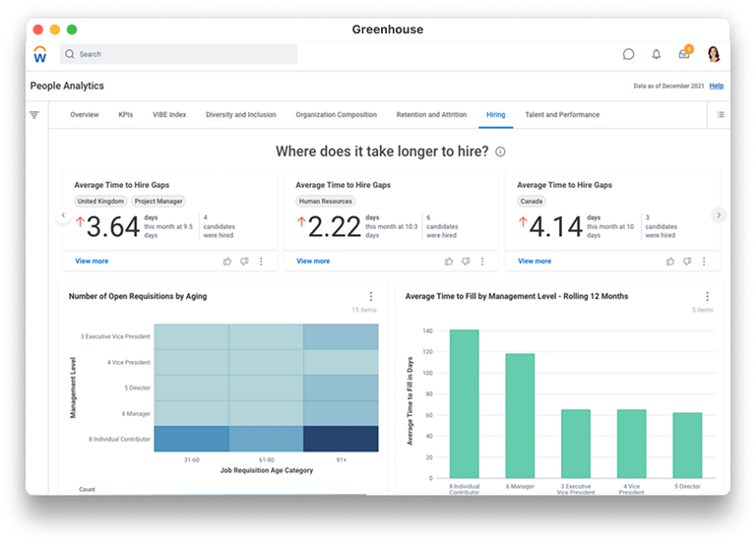Click Individual Contributor 31-60 heatmap cell
This screenshot has width=756, height=543.
coord(191,439)
